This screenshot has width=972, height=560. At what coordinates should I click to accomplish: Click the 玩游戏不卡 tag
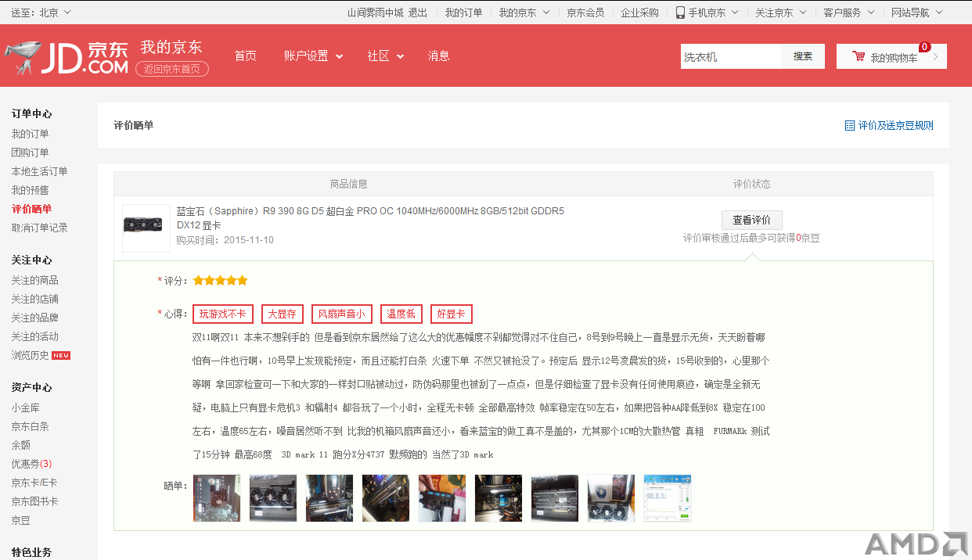(x=222, y=314)
